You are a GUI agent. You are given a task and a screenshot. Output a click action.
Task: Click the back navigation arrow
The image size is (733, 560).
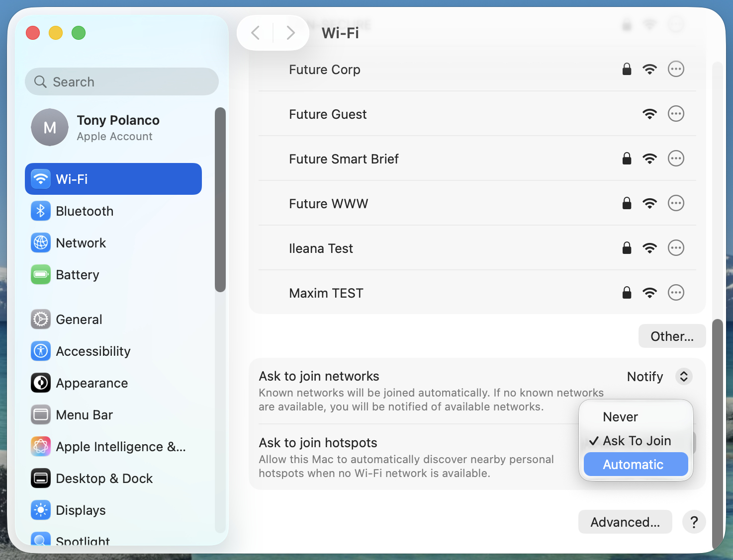pyautogui.click(x=256, y=33)
